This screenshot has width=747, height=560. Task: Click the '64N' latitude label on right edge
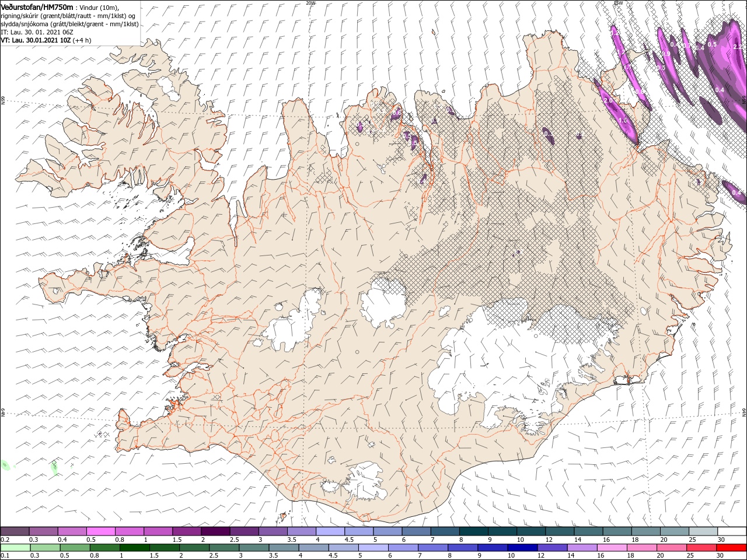point(744,411)
